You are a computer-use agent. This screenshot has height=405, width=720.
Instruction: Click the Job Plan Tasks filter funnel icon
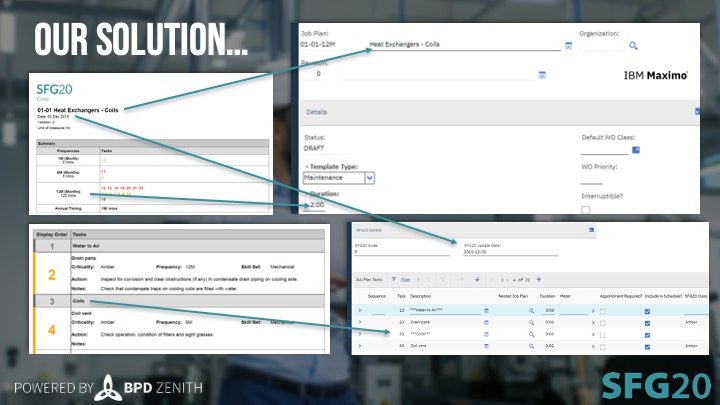(x=394, y=279)
